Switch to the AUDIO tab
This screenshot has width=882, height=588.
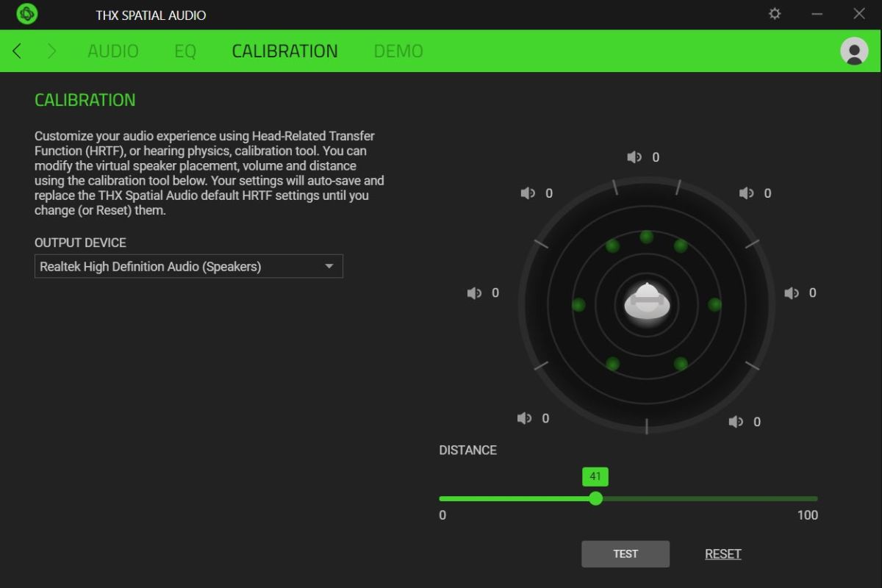[112, 51]
